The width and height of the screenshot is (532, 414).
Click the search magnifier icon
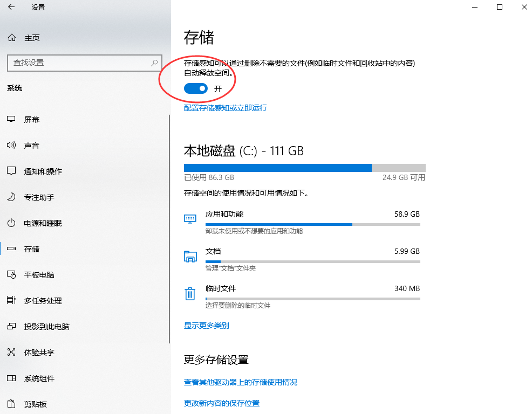(154, 63)
